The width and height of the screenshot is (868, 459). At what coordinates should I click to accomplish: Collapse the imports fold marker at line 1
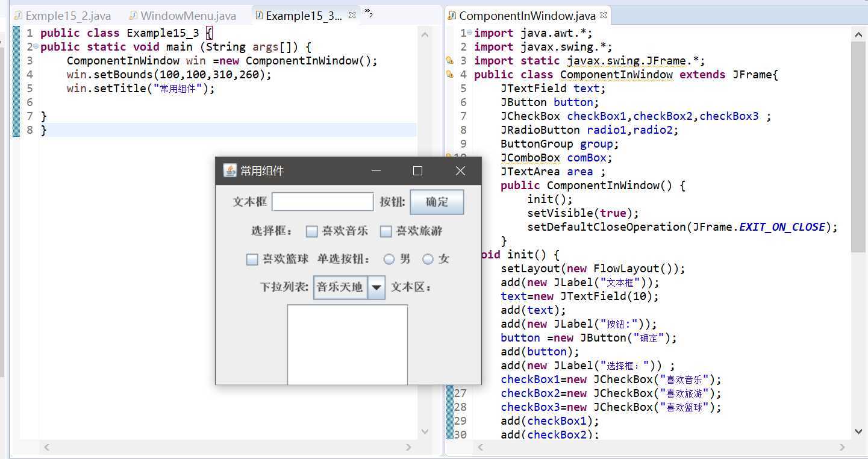coord(469,33)
